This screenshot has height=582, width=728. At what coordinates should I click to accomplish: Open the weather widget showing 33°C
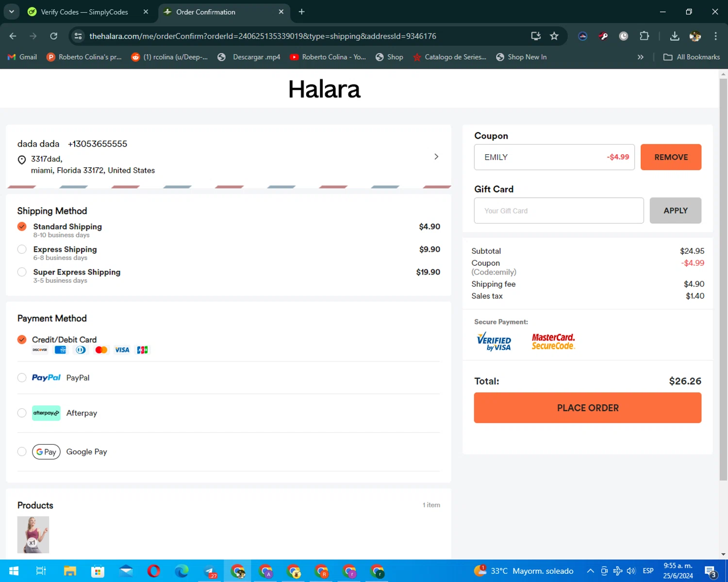tap(524, 571)
